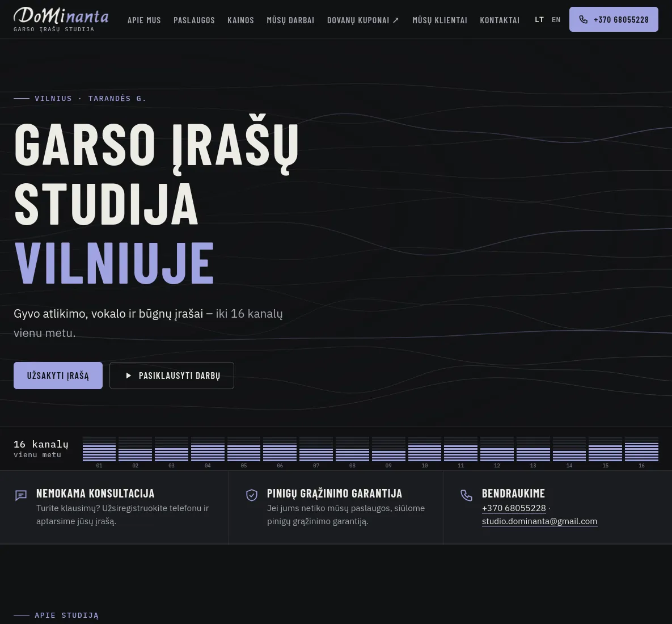Image resolution: width=672 pixels, height=624 pixels.
Task: Click the shield icon beside Pinigų grąžinimo garantija
Action: point(252,495)
